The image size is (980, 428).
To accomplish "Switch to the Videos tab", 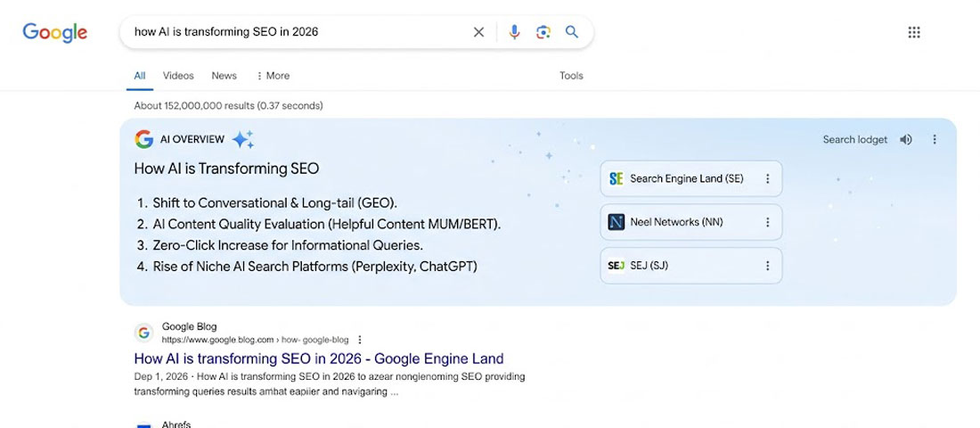I will pos(179,76).
